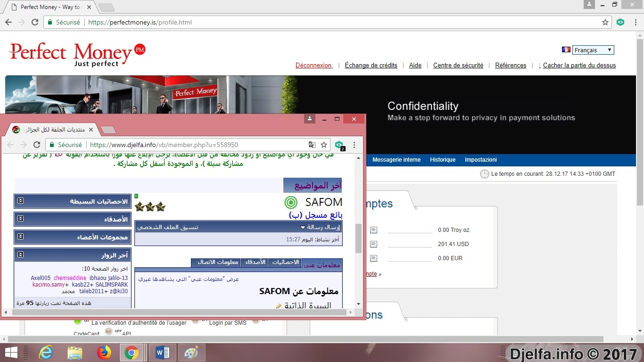Click the Perfect Money horizontal scrollbar thumb
644x362 pixels.
(x=305, y=339)
